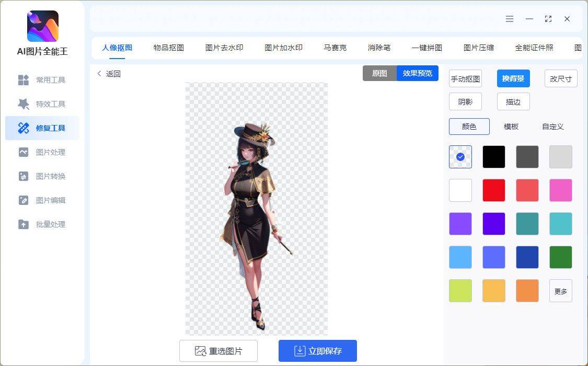Switch to the 一键拼图 tab

click(x=426, y=48)
